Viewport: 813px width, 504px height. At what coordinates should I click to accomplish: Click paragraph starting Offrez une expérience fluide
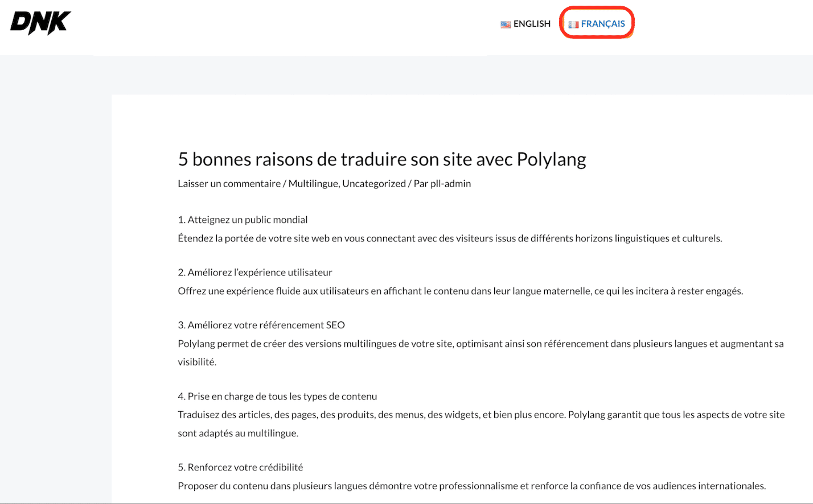(x=461, y=291)
